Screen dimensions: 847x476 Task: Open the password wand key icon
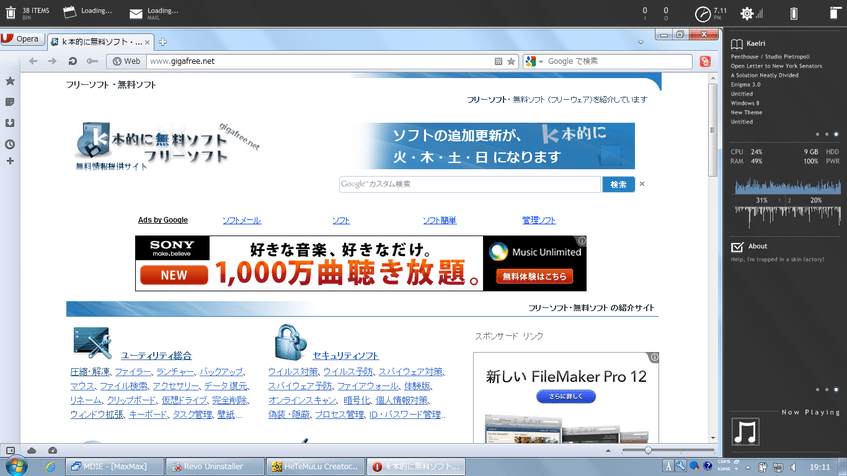click(x=92, y=61)
